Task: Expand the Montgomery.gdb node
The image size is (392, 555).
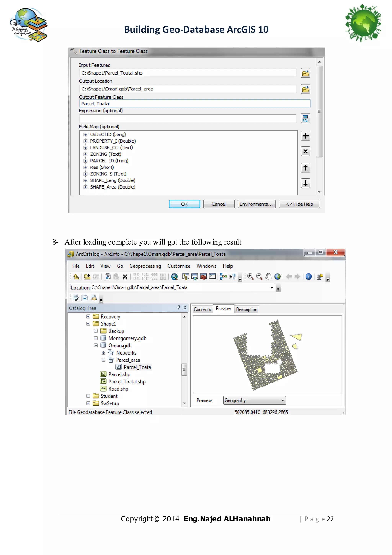Action: click(x=96, y=338)
